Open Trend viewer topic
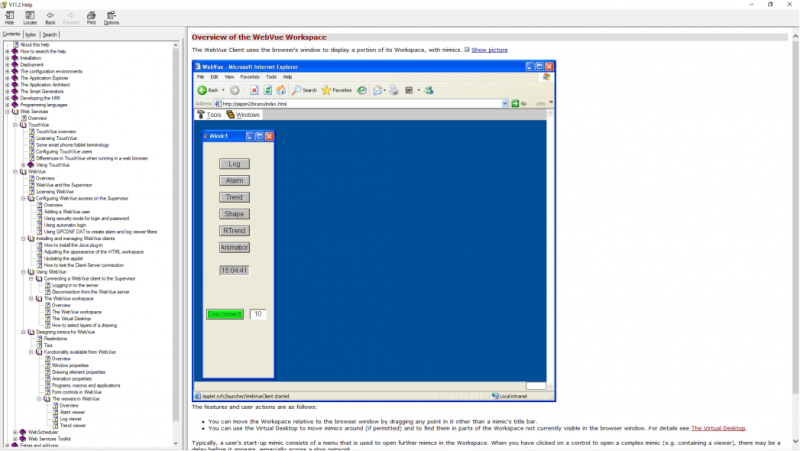Viewport: 800px width, 451px height. [x=73, y=425]
